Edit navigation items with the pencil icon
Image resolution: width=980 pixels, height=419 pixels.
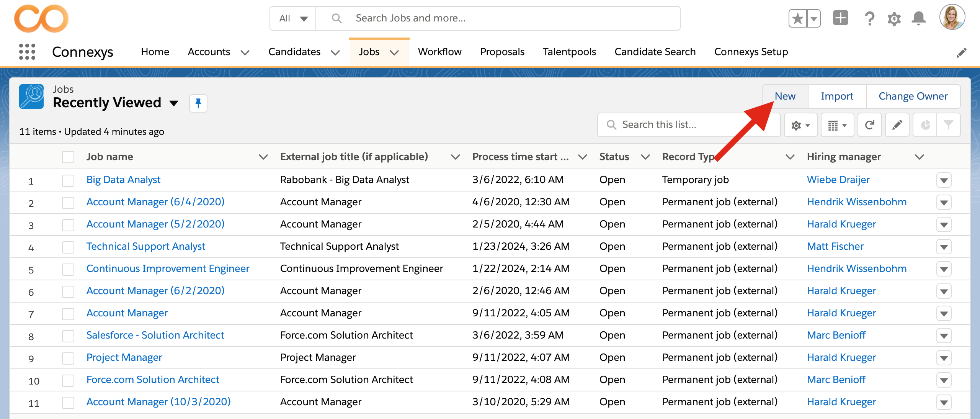[x=962, y=52]
